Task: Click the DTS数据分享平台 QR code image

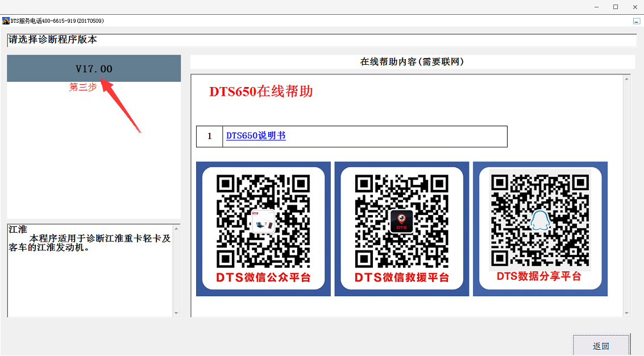Action: pyautogui.click(x=540, y=229)
